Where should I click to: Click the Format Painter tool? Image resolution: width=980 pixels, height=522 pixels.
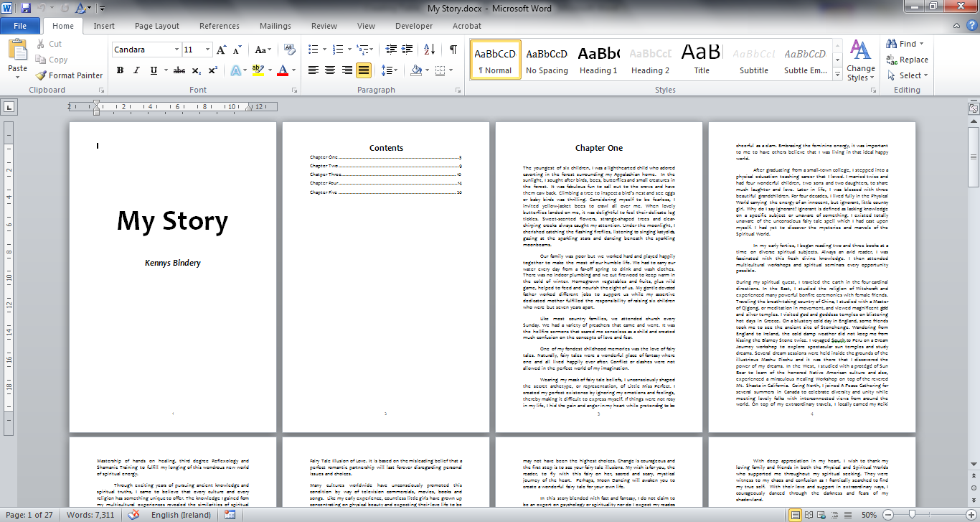(69, 75)
